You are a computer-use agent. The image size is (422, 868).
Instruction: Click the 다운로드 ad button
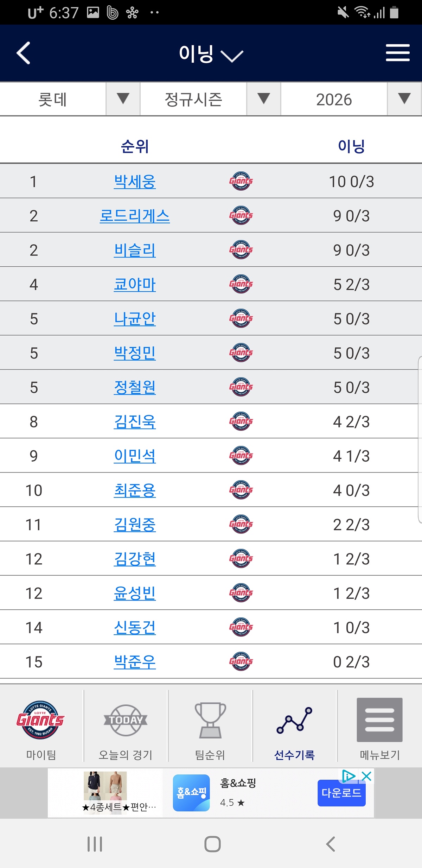point(341,793)
